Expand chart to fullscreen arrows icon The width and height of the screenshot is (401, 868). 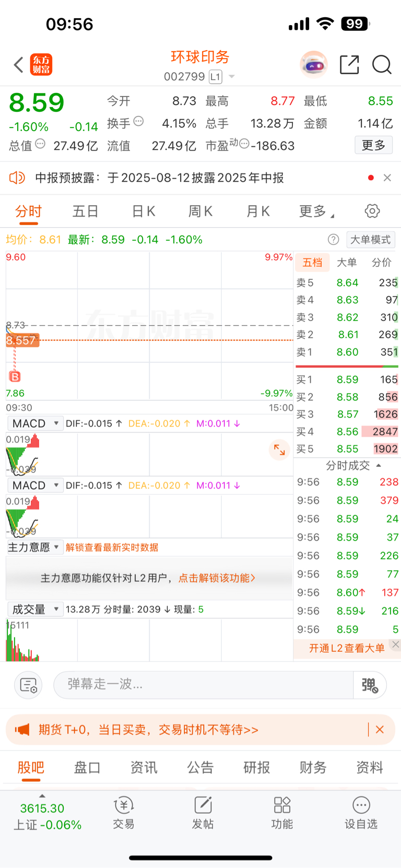[279, 449]
